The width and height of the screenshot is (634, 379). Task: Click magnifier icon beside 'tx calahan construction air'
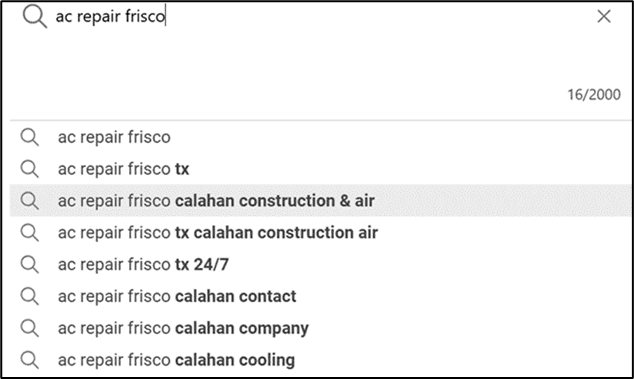[30, 233]
